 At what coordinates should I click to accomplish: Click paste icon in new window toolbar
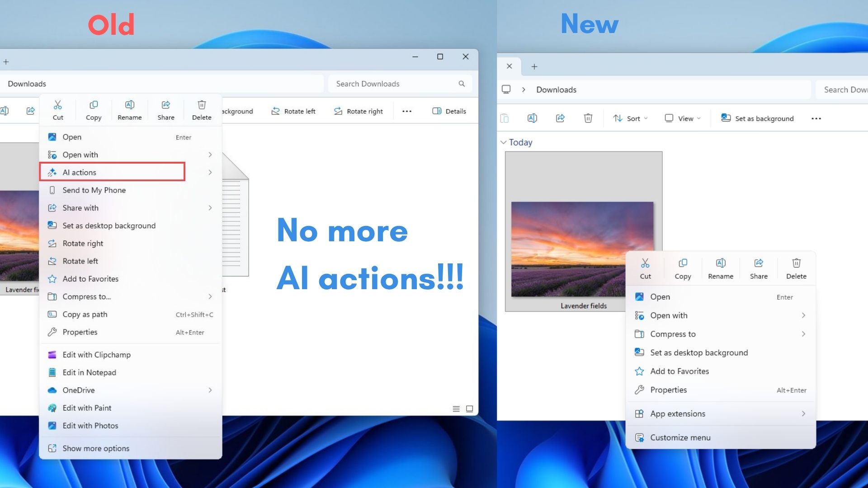pyautogui.click(x=505, y=118)
